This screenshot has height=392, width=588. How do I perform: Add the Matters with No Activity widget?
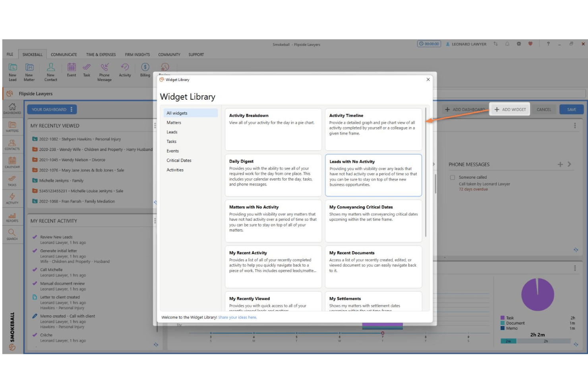pyautogui.click(x=273, y=221)
